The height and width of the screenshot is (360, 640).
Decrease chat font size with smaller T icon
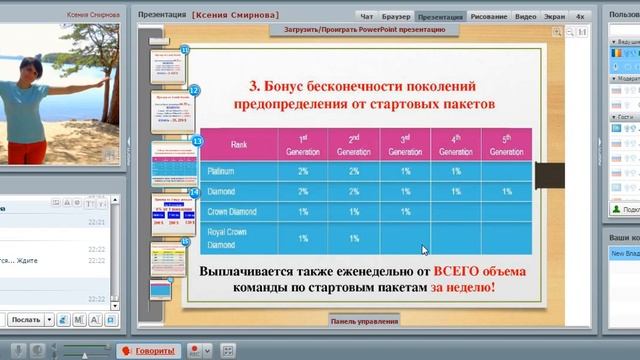point(102,203)
